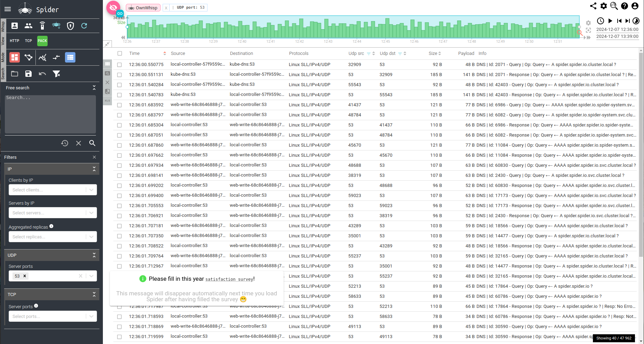Screen dimensions: 644x344
Task: Tick the select-all checkbox in grid header
Action: 120,54
